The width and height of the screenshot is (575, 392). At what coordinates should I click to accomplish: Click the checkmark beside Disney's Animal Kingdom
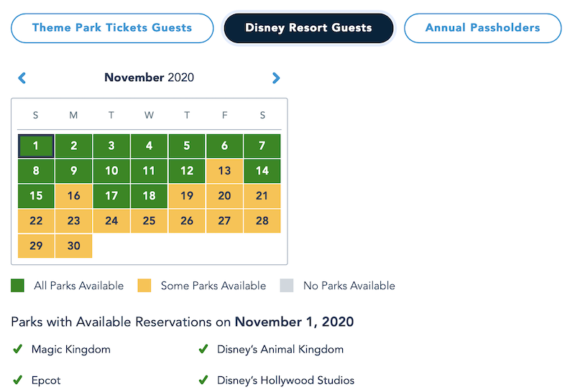pos(203,350)
